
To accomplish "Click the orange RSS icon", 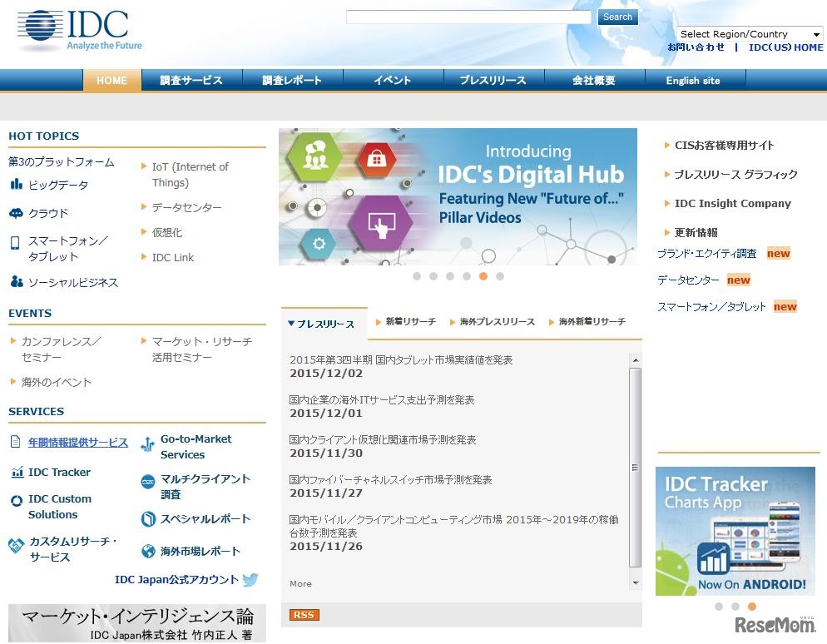I will point(303,614).
